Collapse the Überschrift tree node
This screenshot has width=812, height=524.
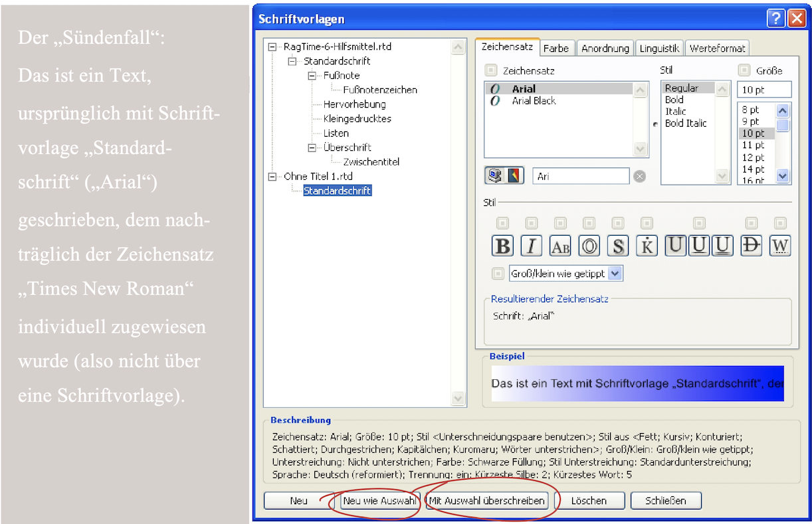pyautogui.click(x=313, y=147)
